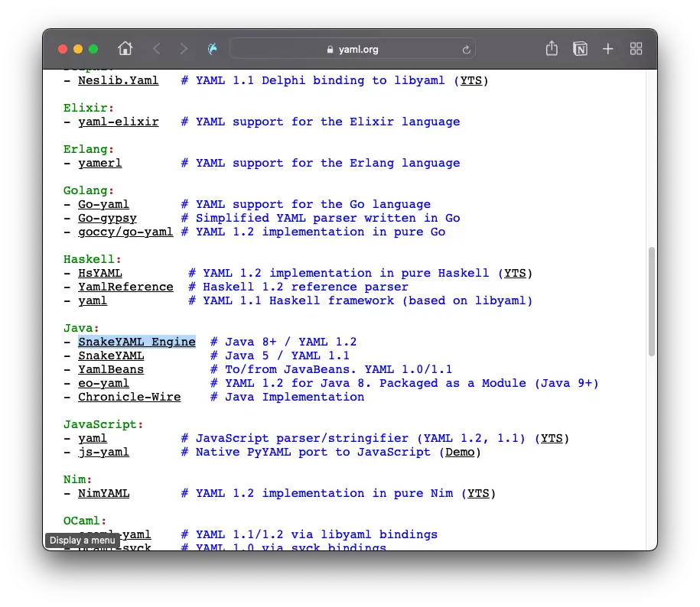Screen dimensions: 700x607
Task: Open the Demo link beside js-yaml
Action: tap(460, 453)
